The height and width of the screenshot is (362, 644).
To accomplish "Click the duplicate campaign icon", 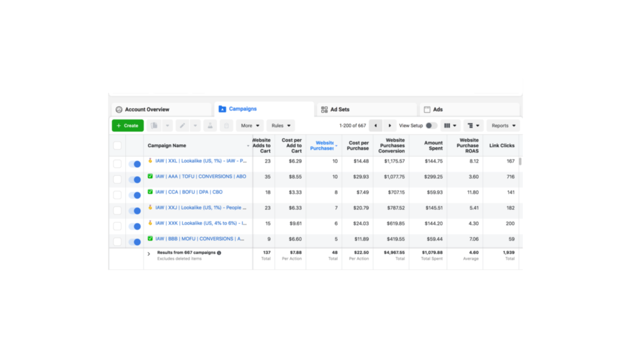I will click(x=154, y=126).
